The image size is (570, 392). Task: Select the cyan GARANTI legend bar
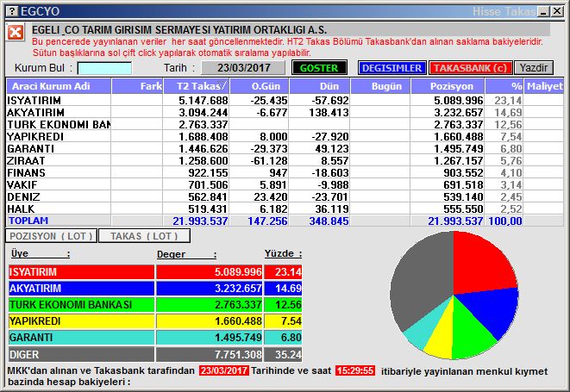tap(155, 337)
